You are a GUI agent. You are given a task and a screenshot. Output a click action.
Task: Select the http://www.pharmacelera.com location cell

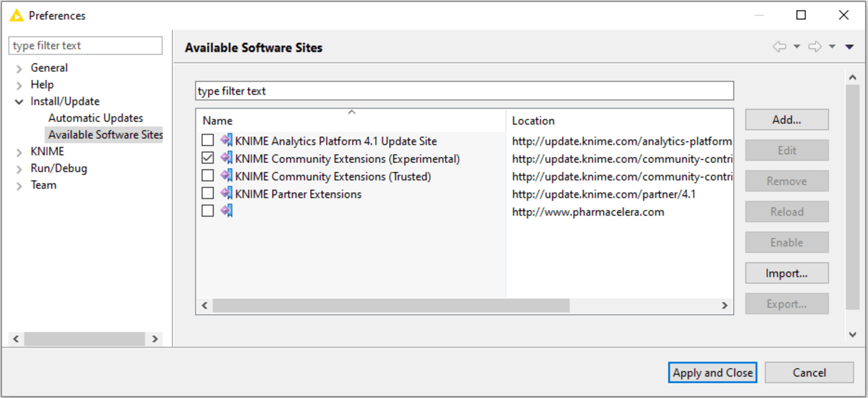tap(588, 212)
